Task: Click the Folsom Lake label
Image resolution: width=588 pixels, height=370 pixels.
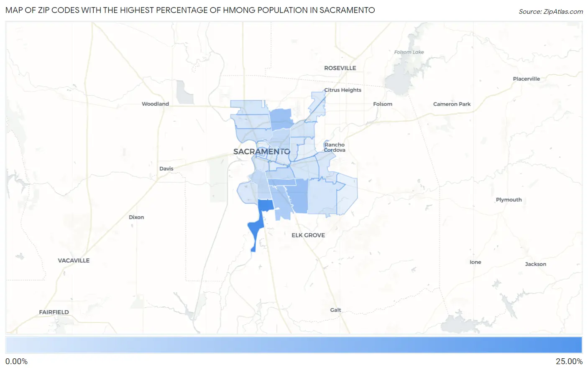Action: [x=409, y=52]
